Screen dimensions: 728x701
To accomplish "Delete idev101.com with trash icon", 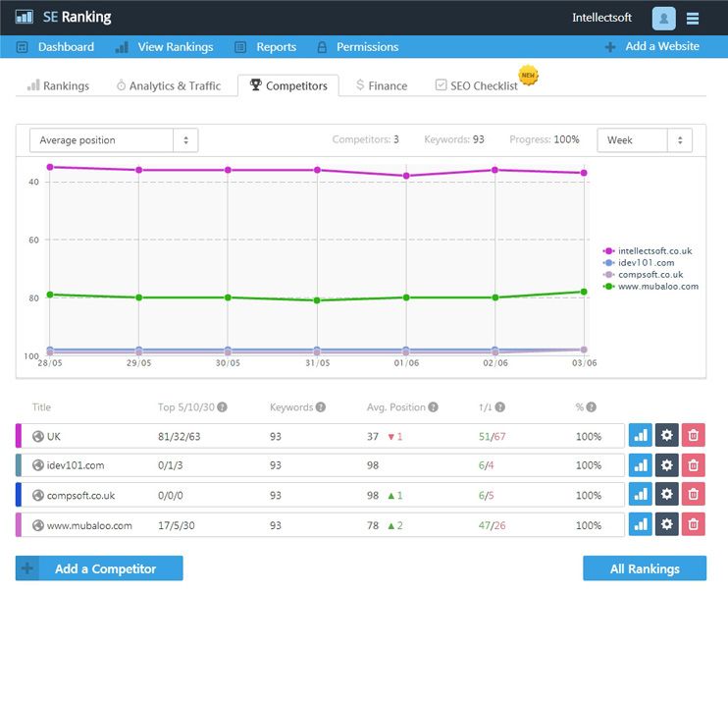I will [694, 465].
